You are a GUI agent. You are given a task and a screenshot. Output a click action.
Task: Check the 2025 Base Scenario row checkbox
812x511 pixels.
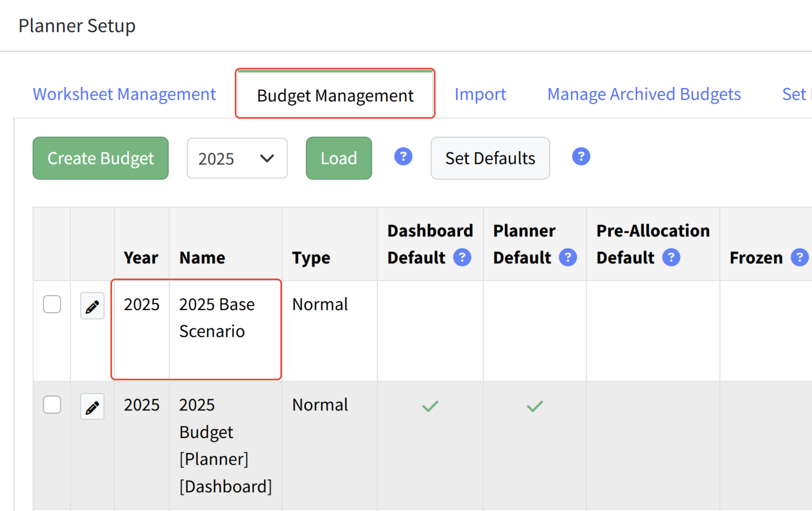[52, 304]
